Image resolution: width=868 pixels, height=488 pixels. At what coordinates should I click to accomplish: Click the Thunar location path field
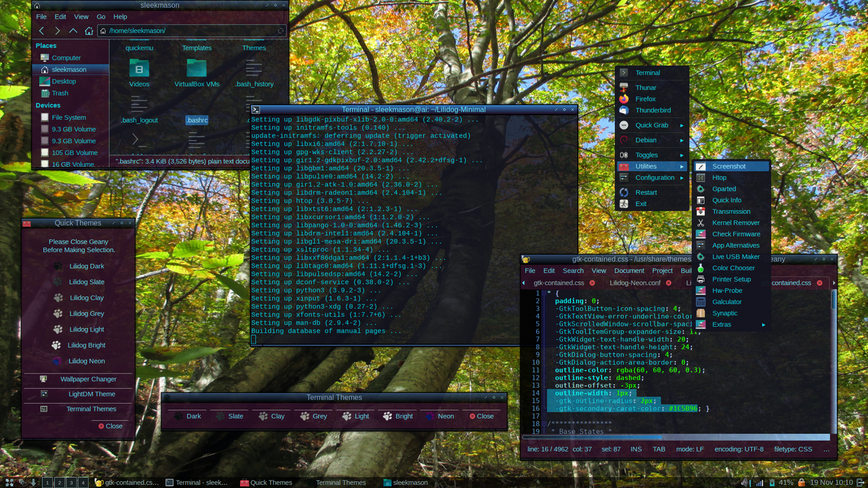(192, 30)
